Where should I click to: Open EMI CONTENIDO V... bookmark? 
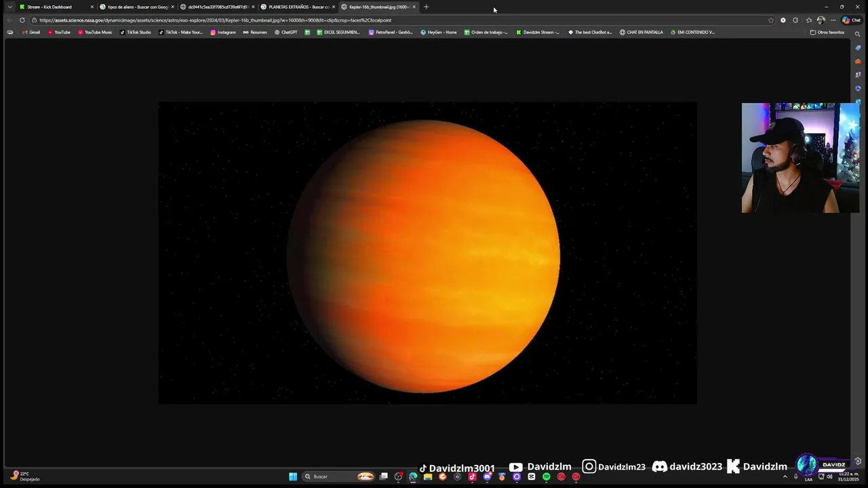click(x=692, y=32)
